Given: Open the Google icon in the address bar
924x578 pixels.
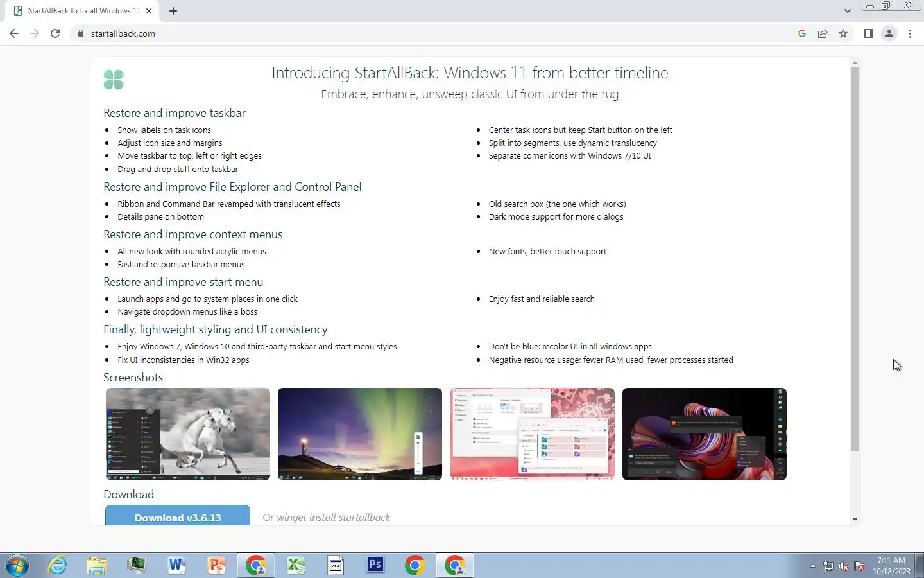Looking at the screenshot, I should [x=802, y=33].
